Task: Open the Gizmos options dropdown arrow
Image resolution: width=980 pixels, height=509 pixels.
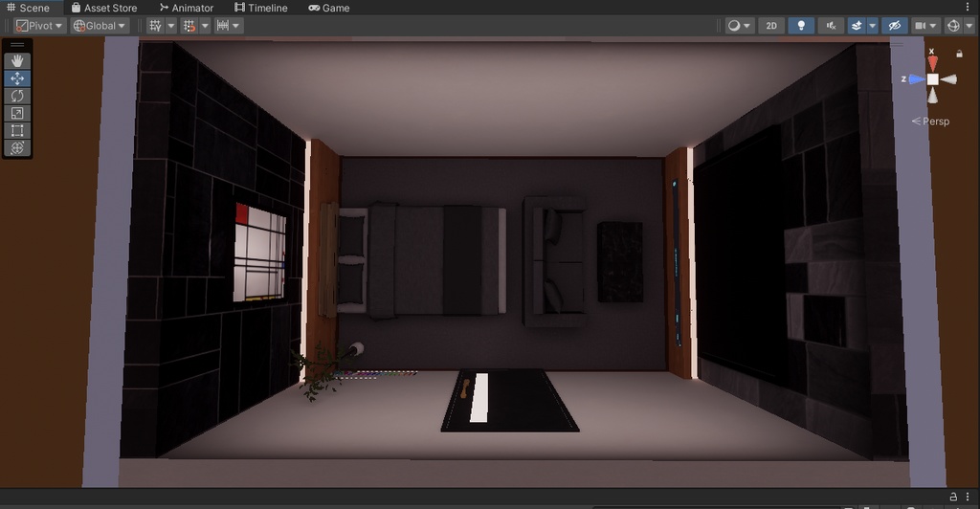Action: [x=969, y=26]
